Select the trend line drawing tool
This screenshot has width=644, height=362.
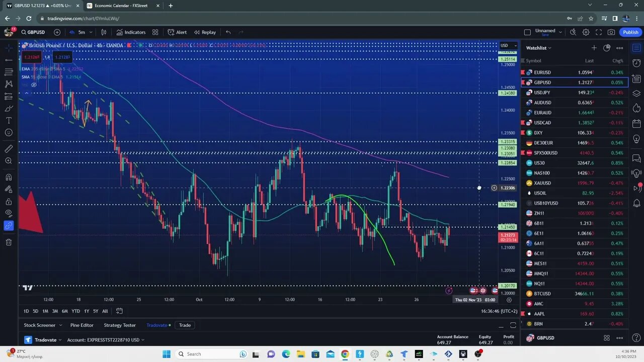click(x=9, y=60)
